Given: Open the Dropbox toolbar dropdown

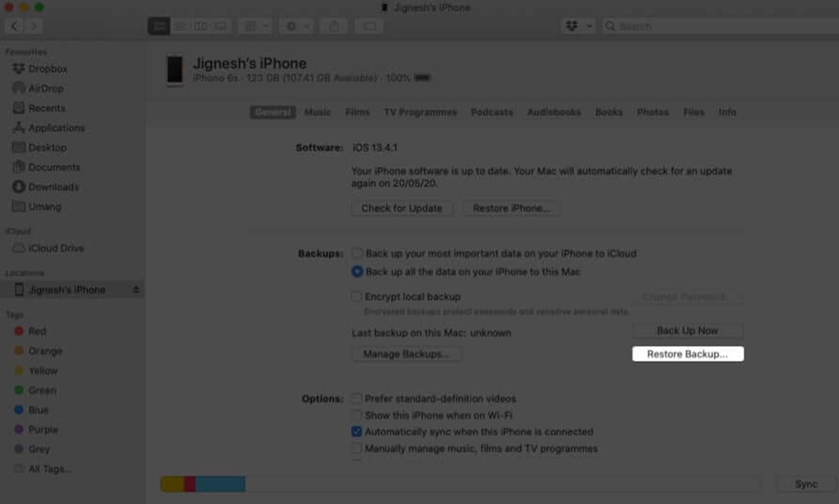Looking at the screenshot, I should point(578,26).
